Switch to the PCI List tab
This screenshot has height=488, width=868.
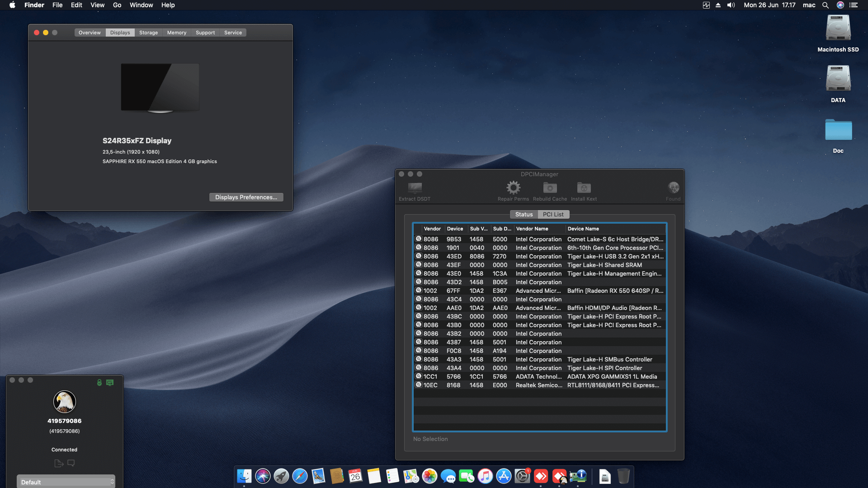pos(553,215)
